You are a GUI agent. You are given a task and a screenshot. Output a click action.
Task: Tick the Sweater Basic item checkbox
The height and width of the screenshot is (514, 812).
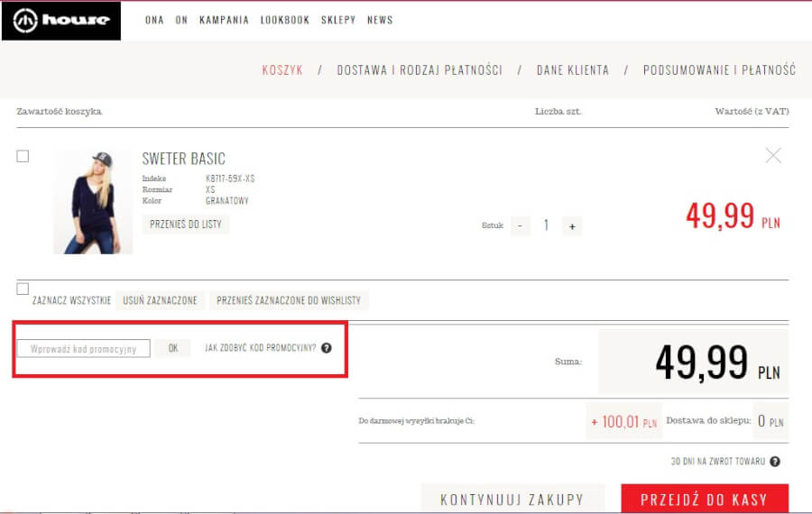23,156
